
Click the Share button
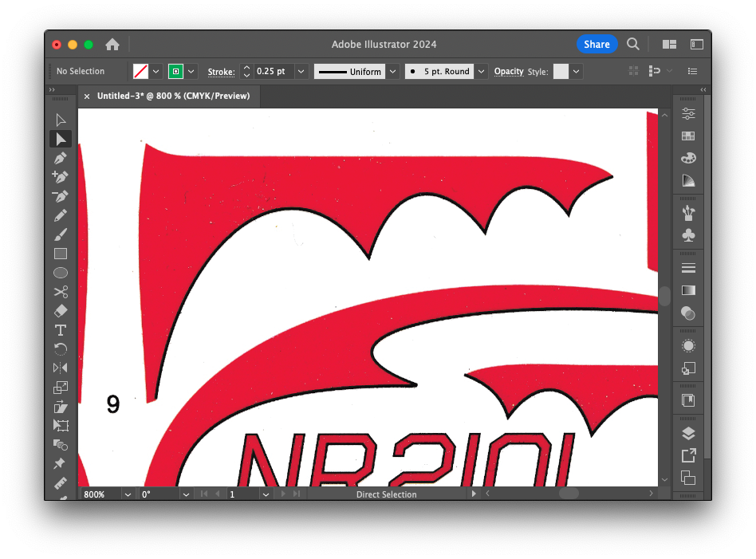pos(597,45)
